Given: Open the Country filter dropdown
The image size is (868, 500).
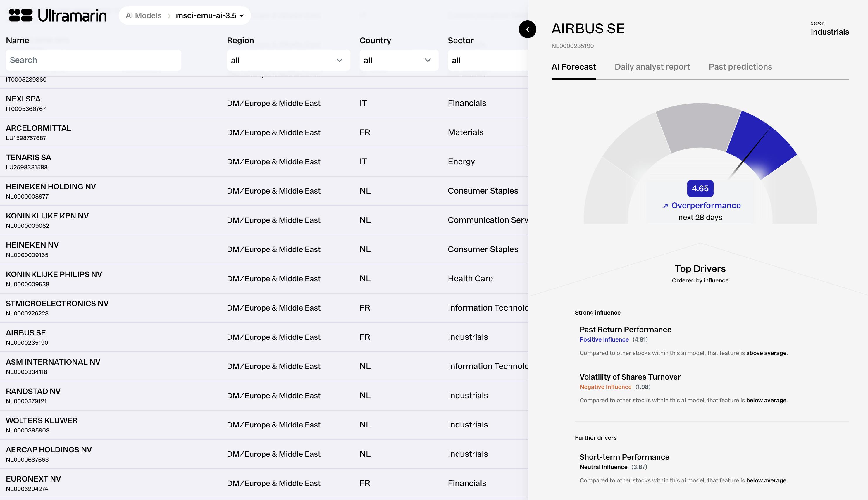Looking at the screenshot, I should click(x=399, y=60).
